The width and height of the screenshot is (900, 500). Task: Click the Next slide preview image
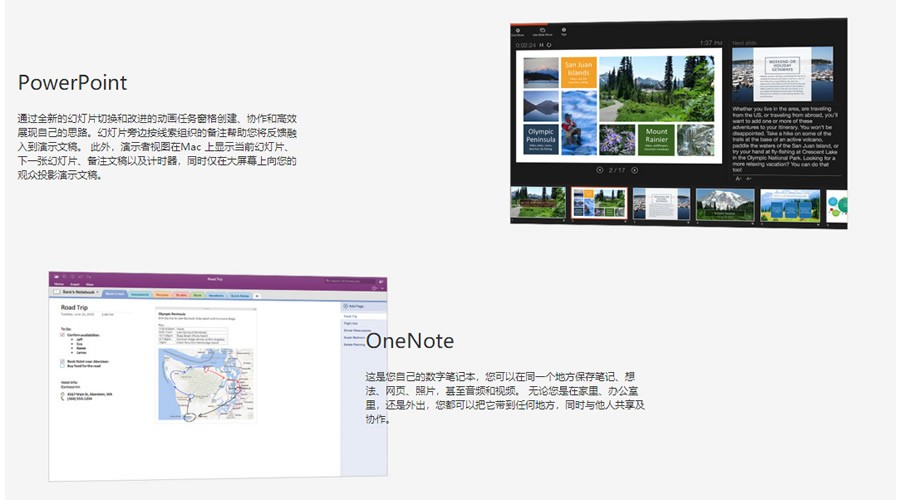click(x=782, y=74)
